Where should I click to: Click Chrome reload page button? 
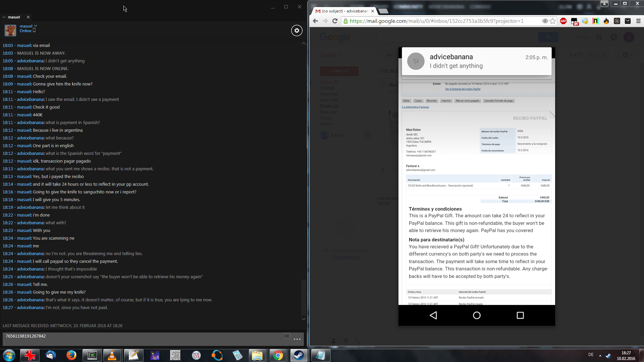pos(335,21)
